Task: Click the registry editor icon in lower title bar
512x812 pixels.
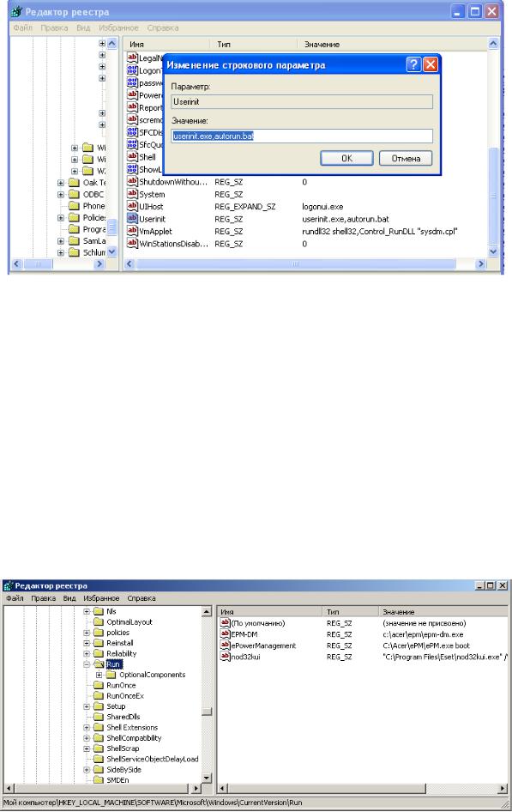Action: pyautogui.click(x=9, y=585)
